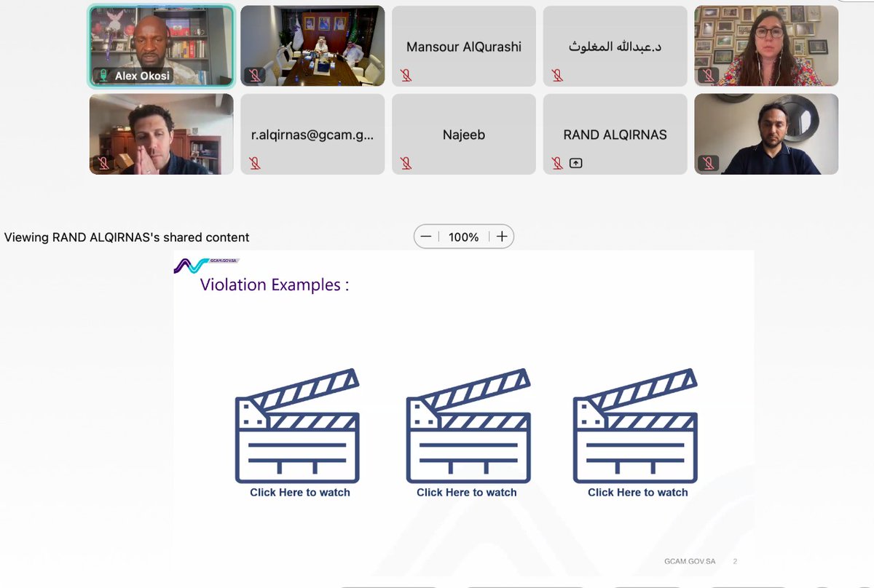Click middle 'Click Here to watch' link
The height and width of the screenshot is (588, 874).
click(x=467, y=493)
